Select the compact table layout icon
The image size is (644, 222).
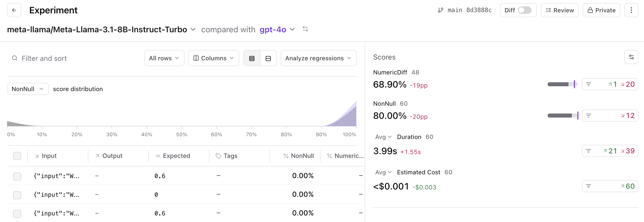click(x=252, y=58)
